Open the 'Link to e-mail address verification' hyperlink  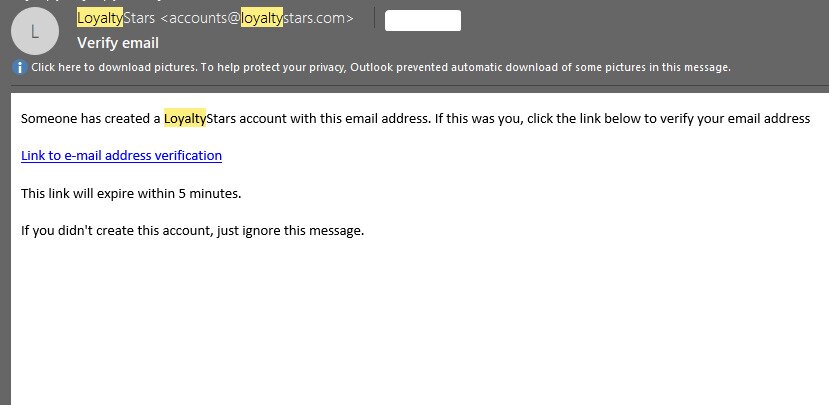coord(121,155)
